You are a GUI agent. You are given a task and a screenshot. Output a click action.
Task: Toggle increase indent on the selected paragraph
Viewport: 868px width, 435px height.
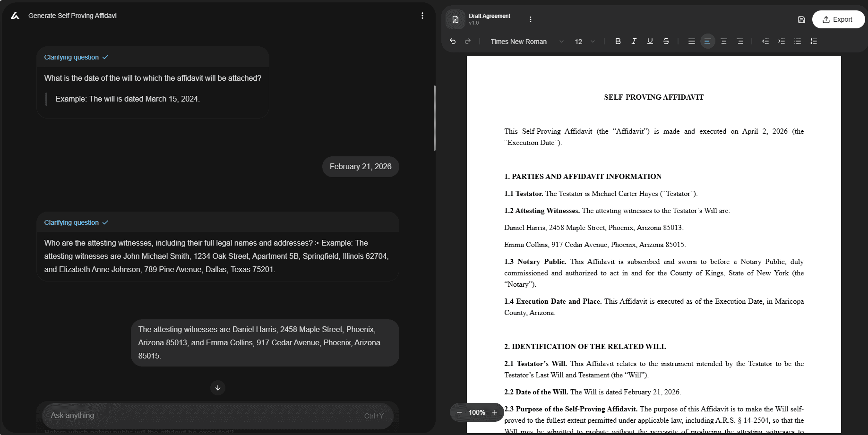tap(782, 41)
